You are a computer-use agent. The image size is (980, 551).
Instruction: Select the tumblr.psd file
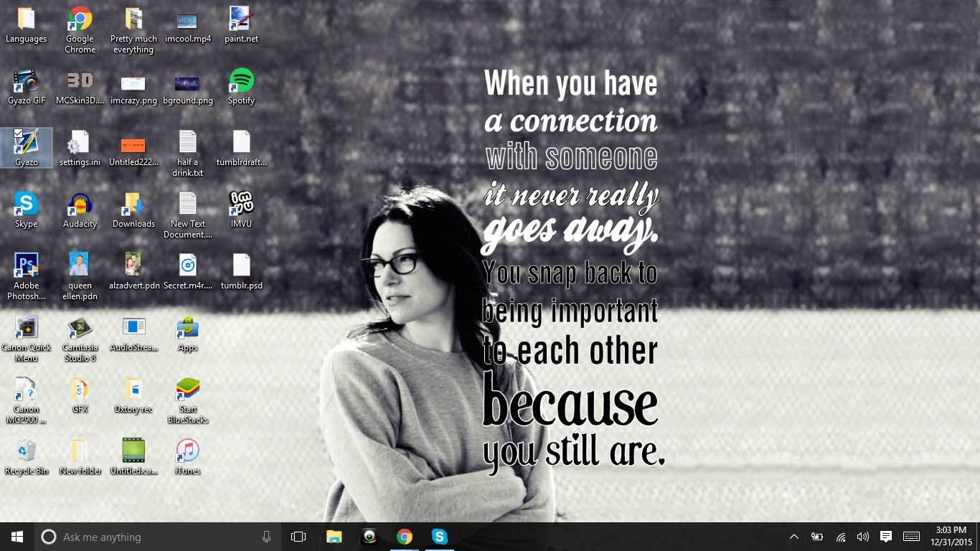click(x=241, y=272)
